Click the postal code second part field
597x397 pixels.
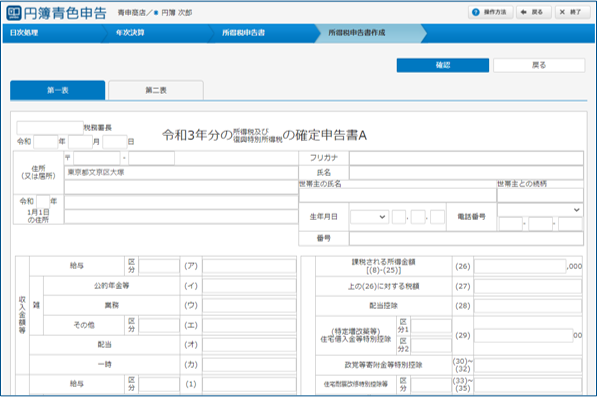pyautogui.click(x=152, y=158)
